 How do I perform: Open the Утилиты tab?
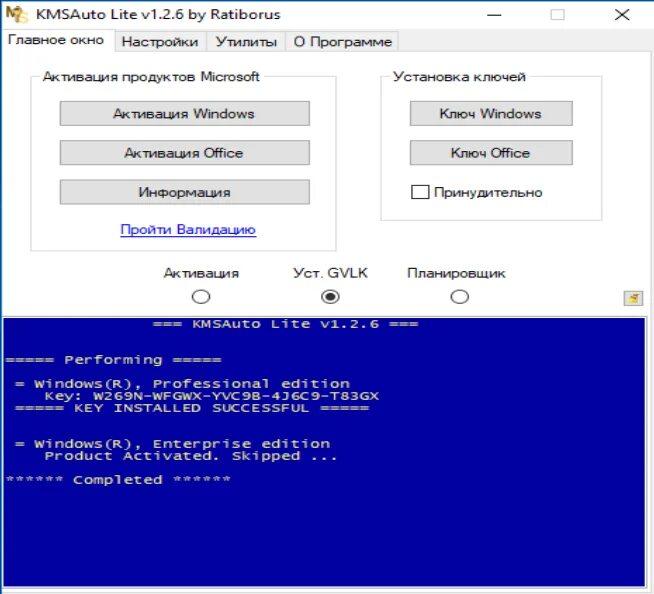[x=246, y=42]
